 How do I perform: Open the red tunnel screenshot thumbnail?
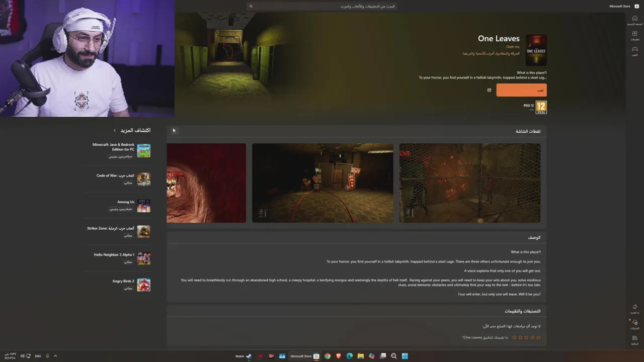(206, 183)
